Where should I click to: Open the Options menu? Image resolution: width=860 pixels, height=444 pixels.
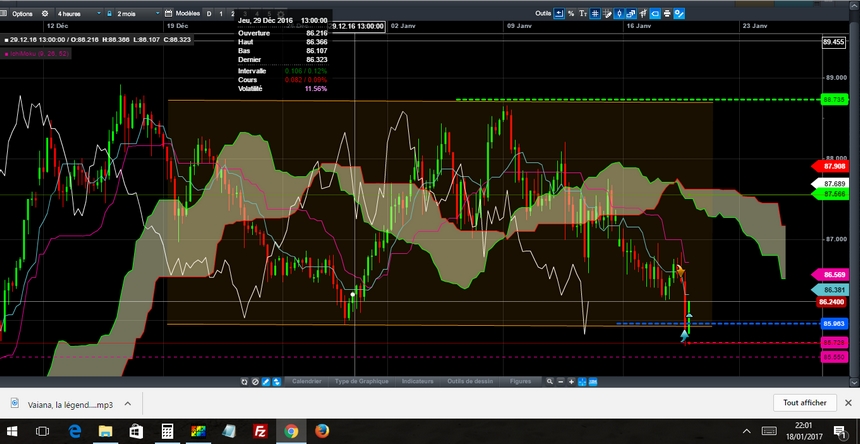point(22,14)
